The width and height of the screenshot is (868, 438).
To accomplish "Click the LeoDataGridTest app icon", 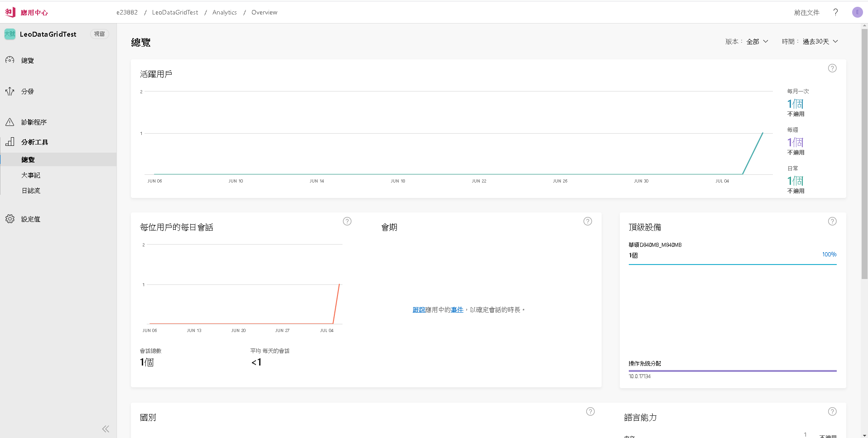I will [x=10, y=34].
